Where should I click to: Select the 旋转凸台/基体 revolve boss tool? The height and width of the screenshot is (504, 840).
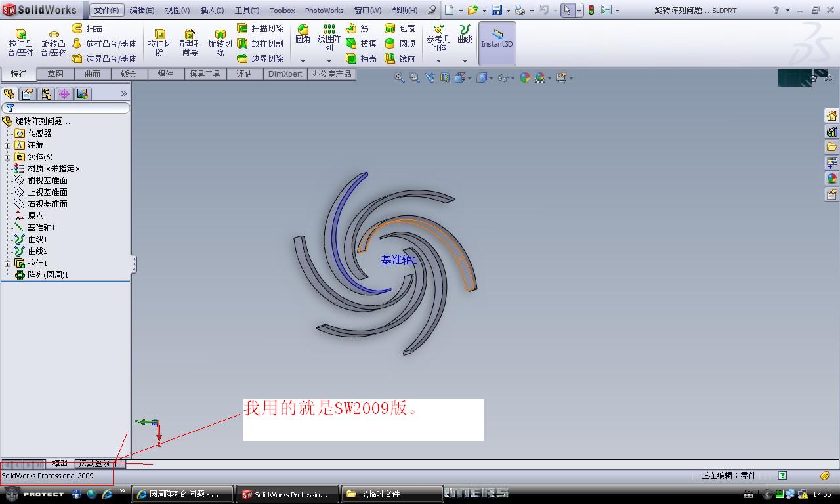coord(54,43)
